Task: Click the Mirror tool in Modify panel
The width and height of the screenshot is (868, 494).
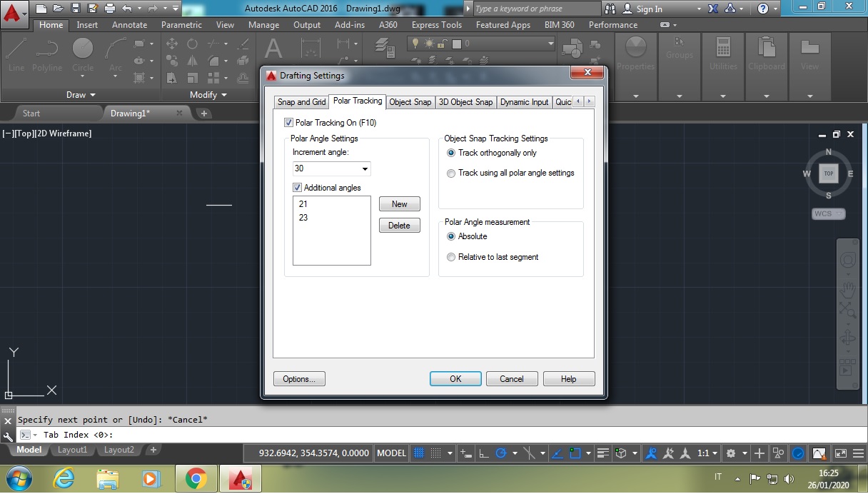Action: tap(193, 60)
